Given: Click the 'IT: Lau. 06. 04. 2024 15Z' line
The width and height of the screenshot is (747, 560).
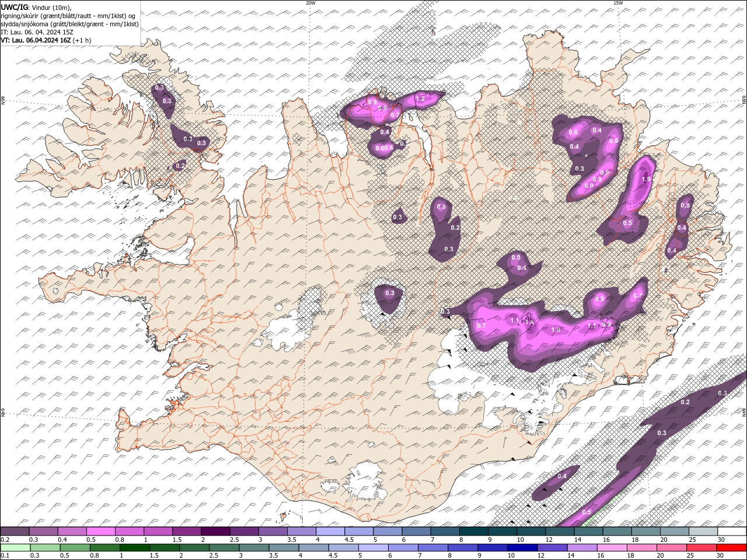Looking at the screenshot, I should [x=36, y=32].
